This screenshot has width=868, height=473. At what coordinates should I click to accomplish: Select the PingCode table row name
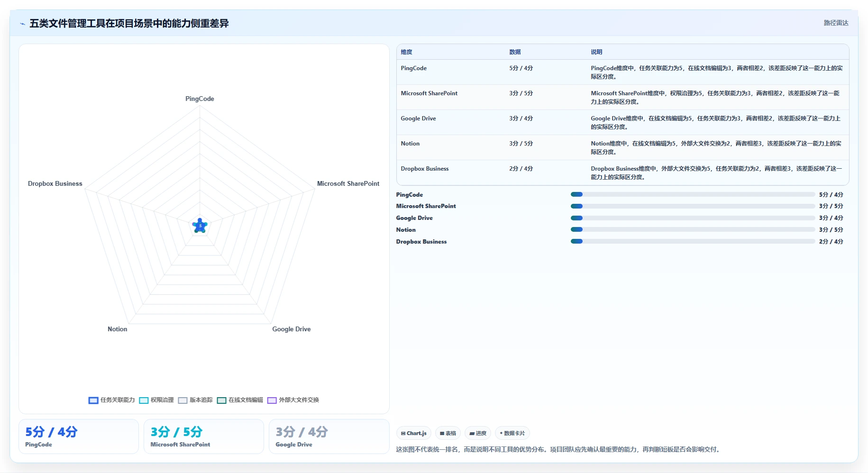(413, 68)
